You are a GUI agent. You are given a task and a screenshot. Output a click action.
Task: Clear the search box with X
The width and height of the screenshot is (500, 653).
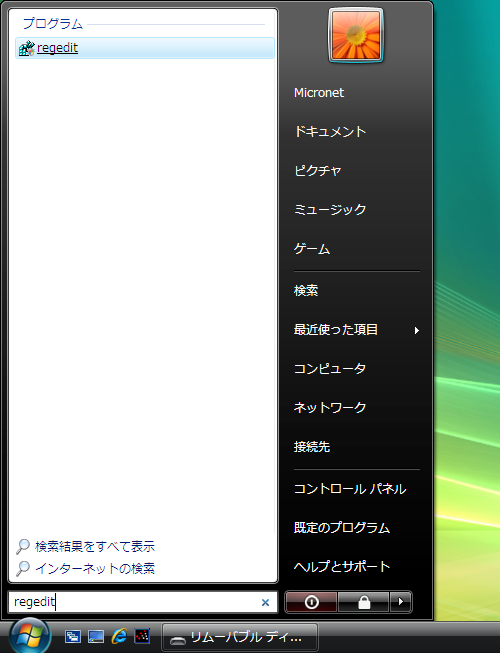coord(265,602)
